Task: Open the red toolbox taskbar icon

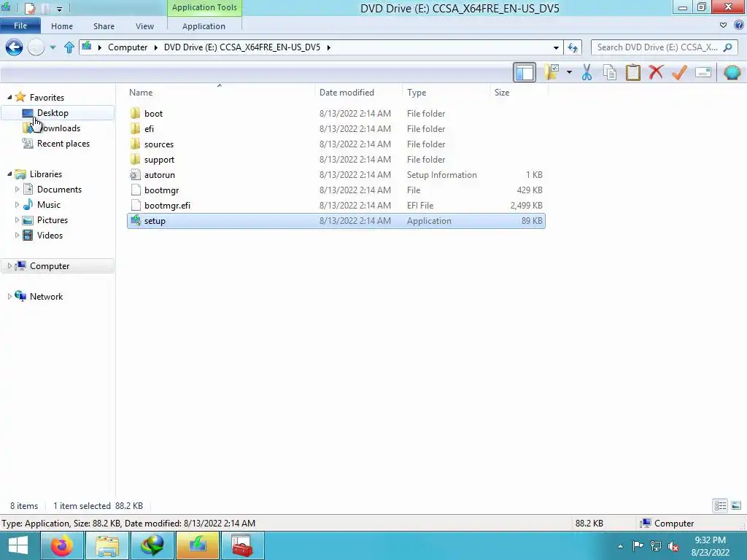Action: 242,545
